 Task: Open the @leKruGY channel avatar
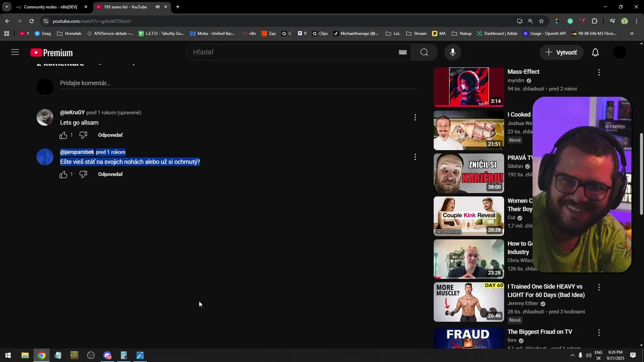[x=45, y=117]
